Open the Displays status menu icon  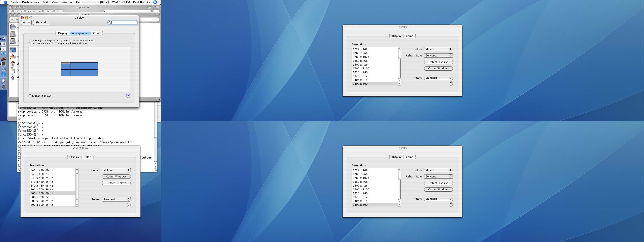[101, 2]
